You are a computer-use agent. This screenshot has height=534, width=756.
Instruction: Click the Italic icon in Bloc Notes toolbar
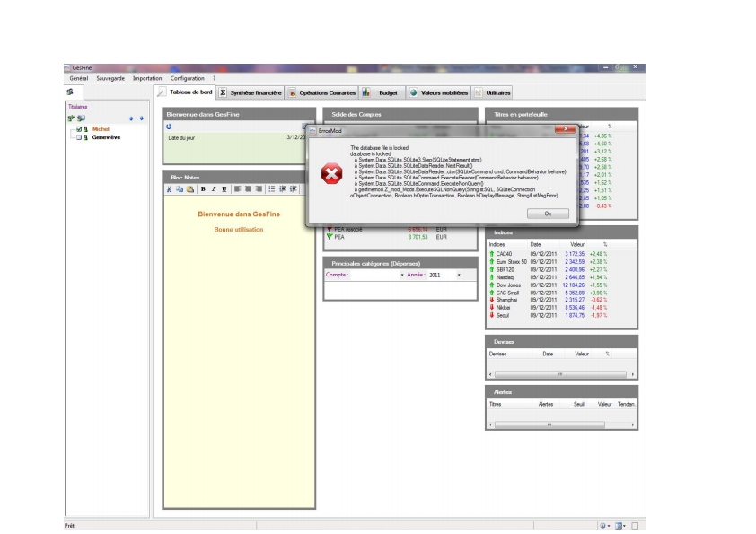coord(214,189)
